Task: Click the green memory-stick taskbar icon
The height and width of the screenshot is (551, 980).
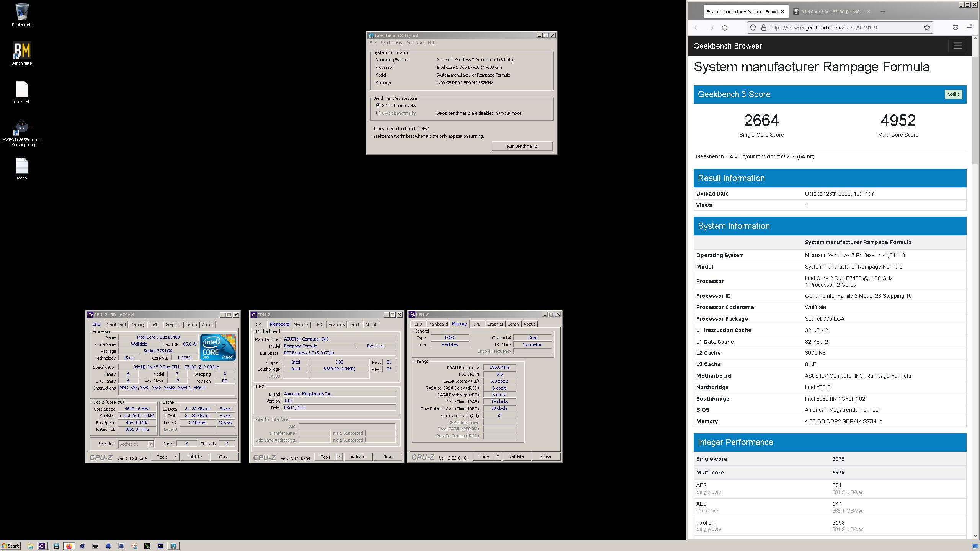Action: coord(147,546)
